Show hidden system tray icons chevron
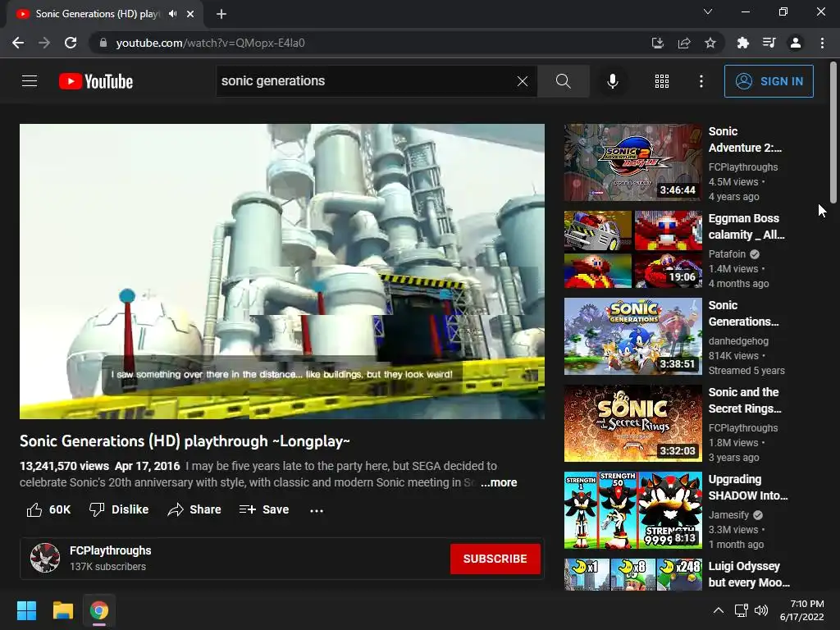 pos(719,610)
